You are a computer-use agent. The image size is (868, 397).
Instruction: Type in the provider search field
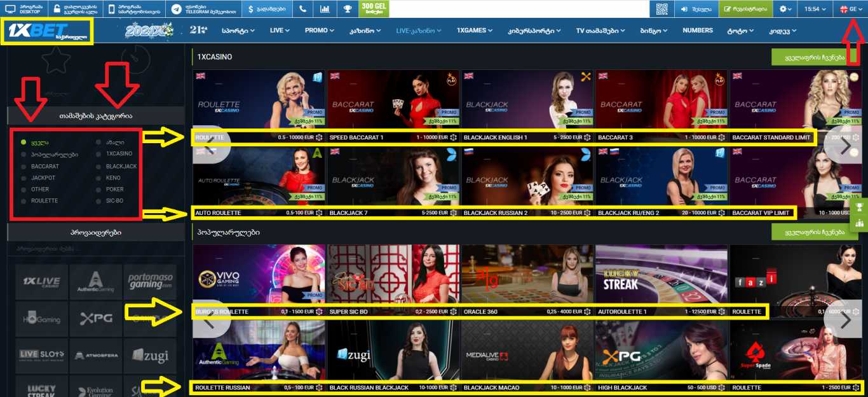(95, 248)
